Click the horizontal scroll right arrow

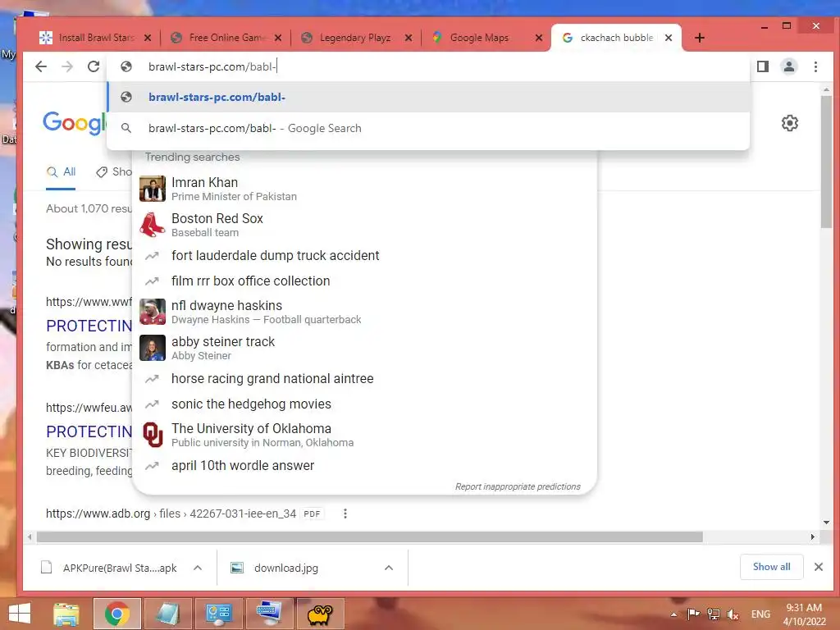tap(813, 536)
